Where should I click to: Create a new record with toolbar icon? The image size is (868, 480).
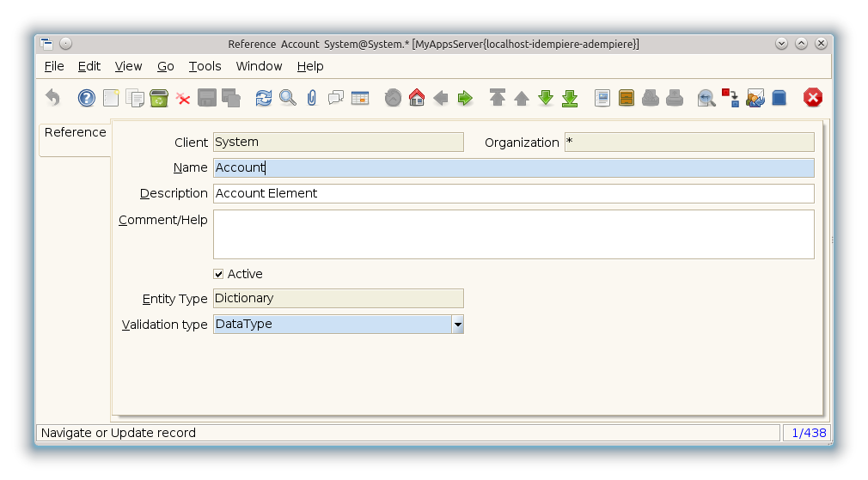click(111, 98)
